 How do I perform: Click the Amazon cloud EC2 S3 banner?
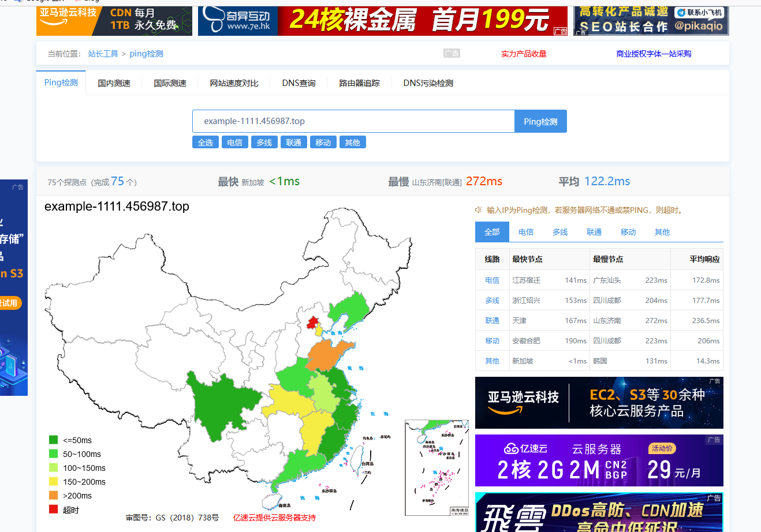(x=599, y=403)
